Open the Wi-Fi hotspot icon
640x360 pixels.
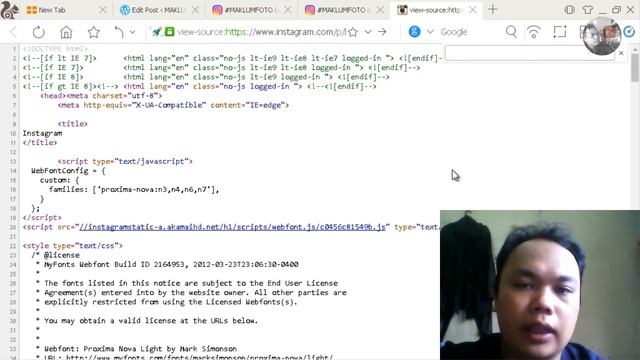click(x=534, y=32)
